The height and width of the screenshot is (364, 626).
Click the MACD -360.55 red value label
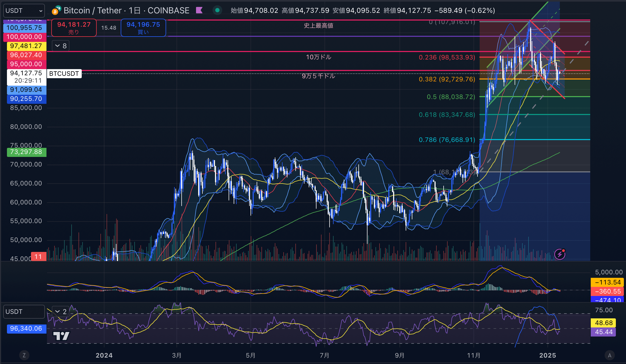[607, 291]
